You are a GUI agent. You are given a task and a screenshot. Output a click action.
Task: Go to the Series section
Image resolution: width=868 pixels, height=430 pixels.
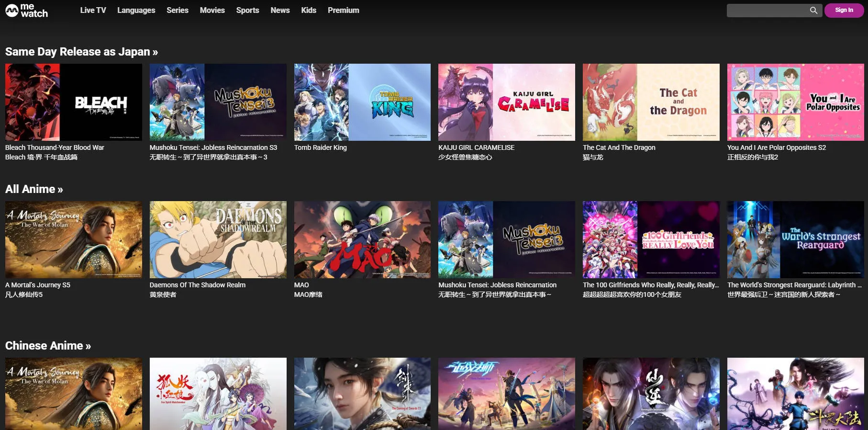178,10
